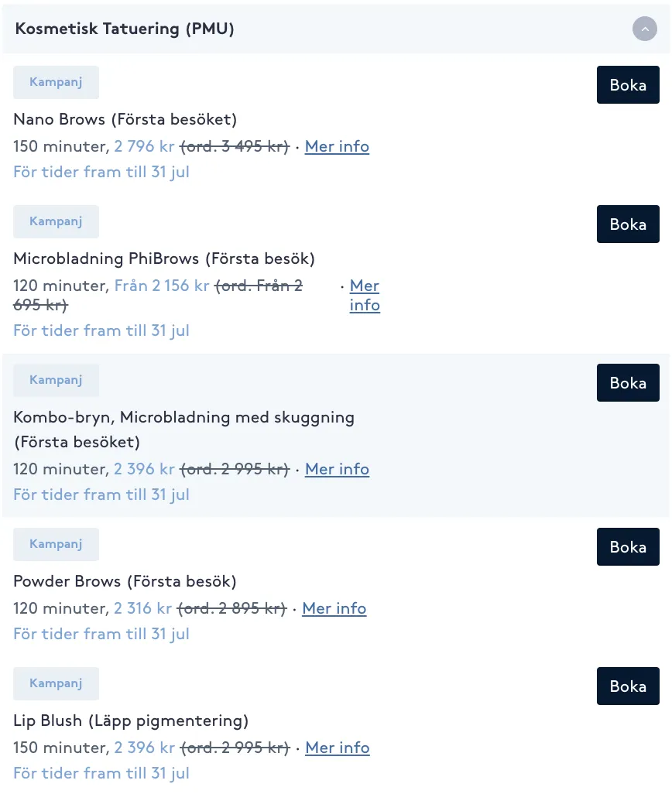Select the Nano Brows (Första besöket) title

(125, 119)
